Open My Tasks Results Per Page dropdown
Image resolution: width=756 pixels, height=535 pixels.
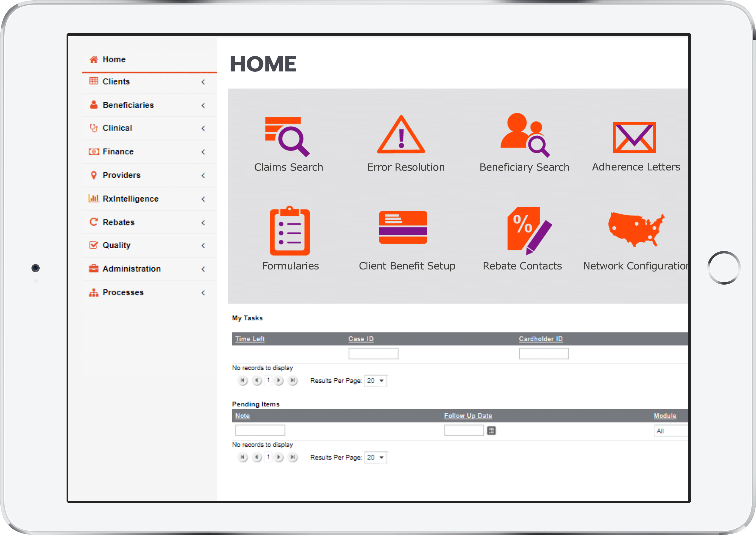376,381
